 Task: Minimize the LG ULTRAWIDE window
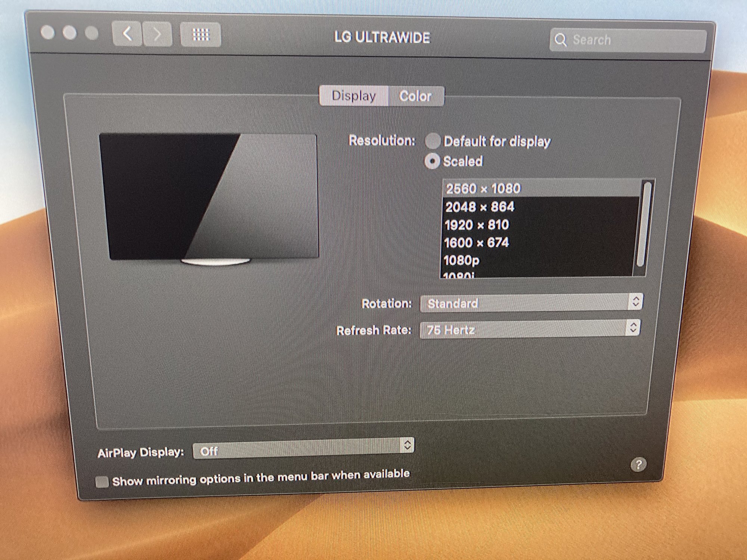69,32
